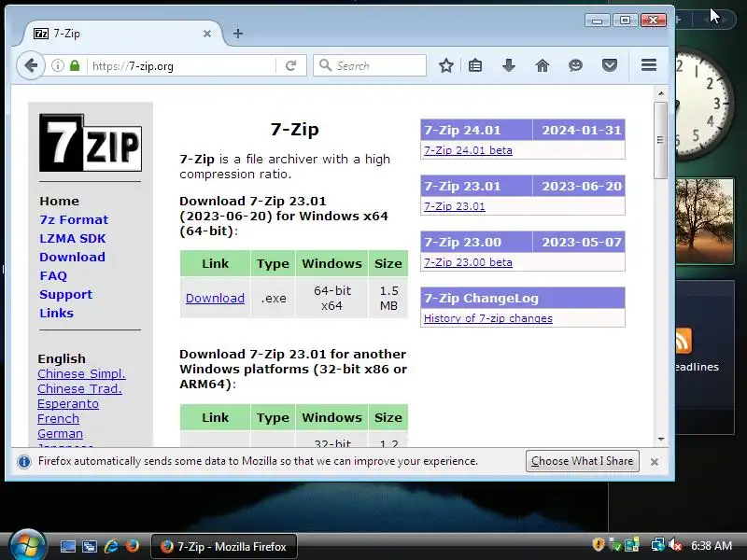
Task: Select 7-Zip - Mozilla Firefox taskbar button
Action: 224,546
